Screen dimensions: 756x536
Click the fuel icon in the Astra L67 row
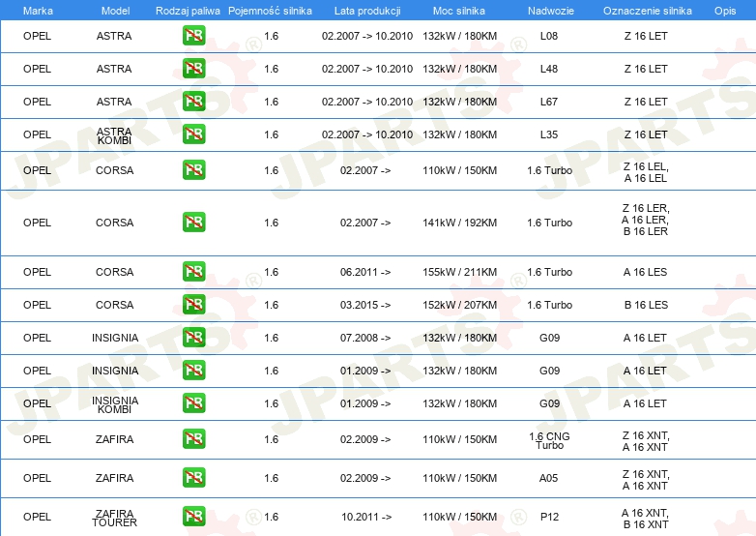click(x=193, y=103)
